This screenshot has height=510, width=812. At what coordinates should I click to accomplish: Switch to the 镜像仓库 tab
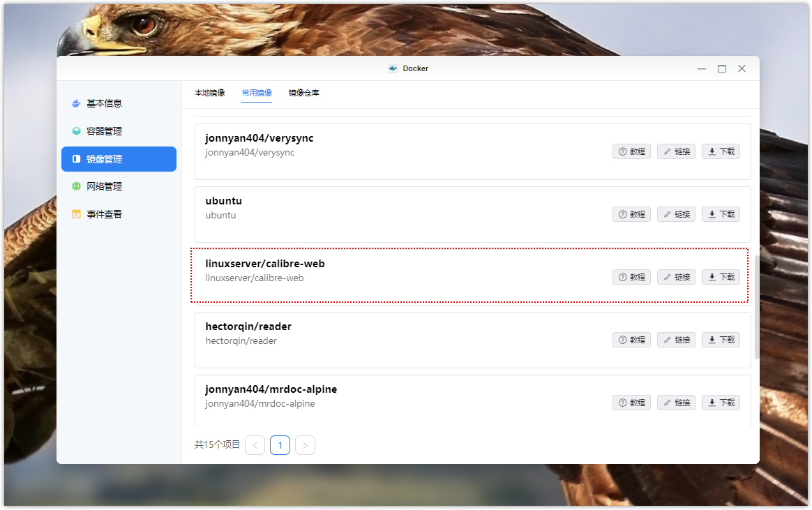pos(304,93)
